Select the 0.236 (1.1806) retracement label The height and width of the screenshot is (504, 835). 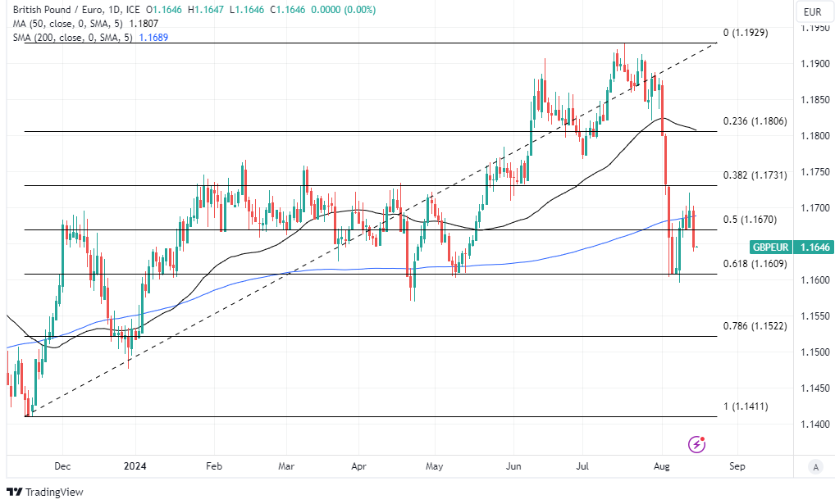(755, 121)
